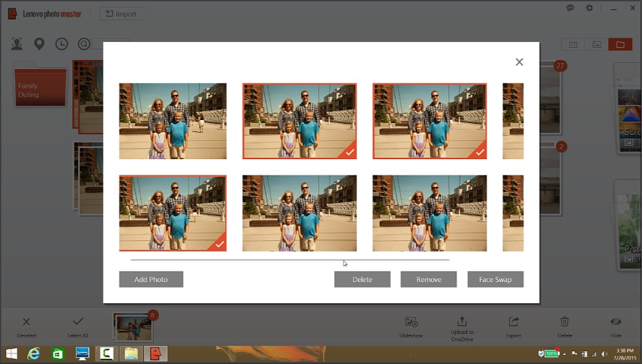Open the Windows Start menu
The height and width of the screenshot is (364, 642).
pos(11,353)
